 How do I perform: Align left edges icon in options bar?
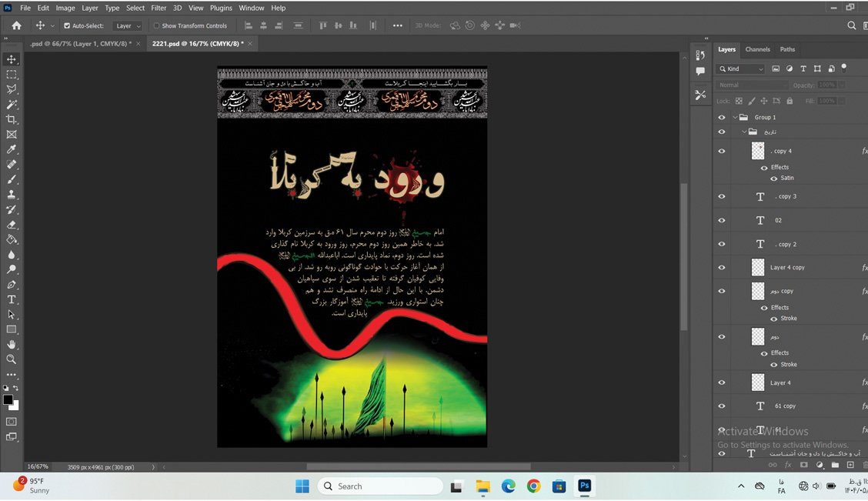coord(249,25)
